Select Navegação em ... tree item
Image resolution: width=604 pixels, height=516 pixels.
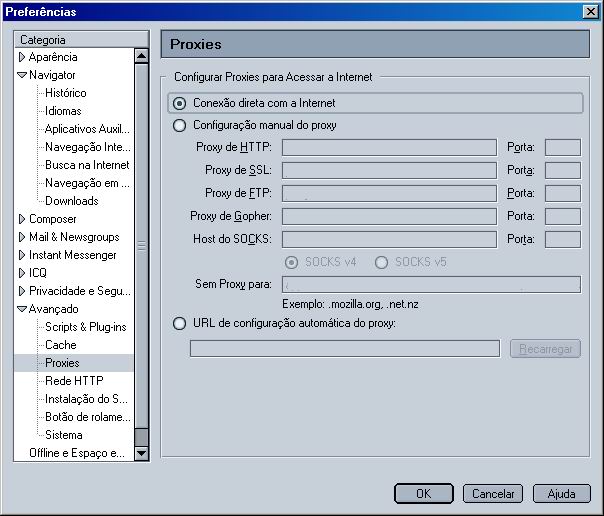87,183
